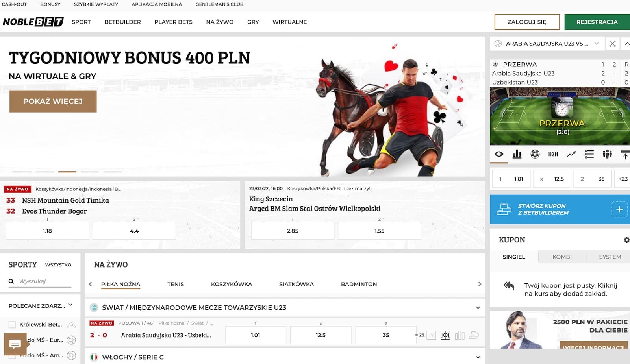Expand match tracker to fullscreen
The image size is (630, 364).
[x=612, y=44]
